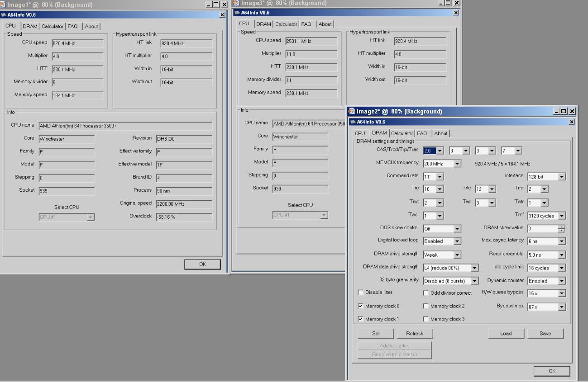Open the DQS skew control dropdown
588x382 pixels.
coord(457,229)
